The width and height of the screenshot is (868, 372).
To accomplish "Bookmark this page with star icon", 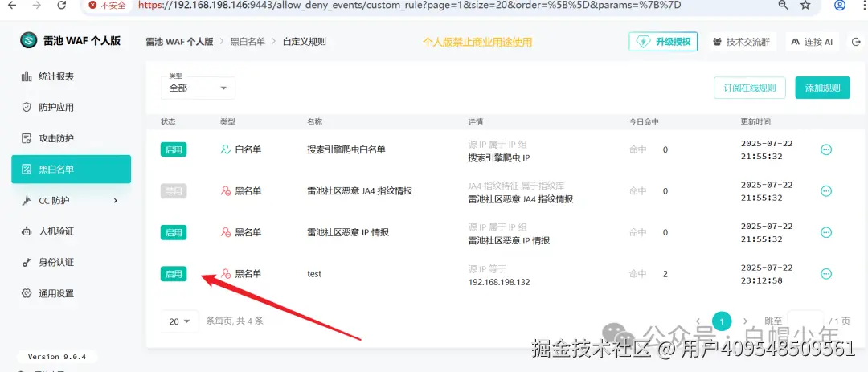I will (x=805, y=5).
